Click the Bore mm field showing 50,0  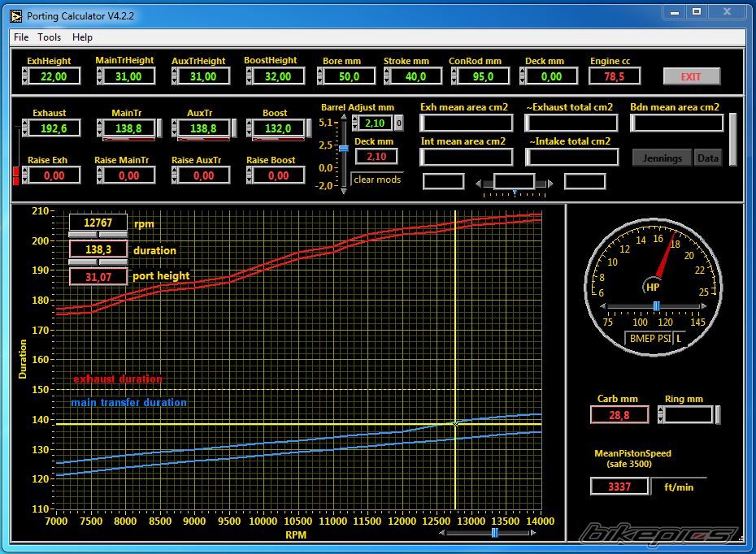(349, 76)
